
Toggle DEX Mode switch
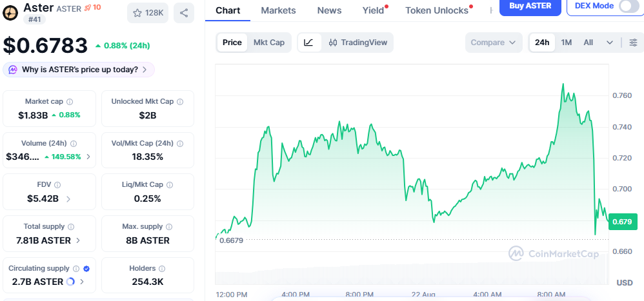(629, 6)
